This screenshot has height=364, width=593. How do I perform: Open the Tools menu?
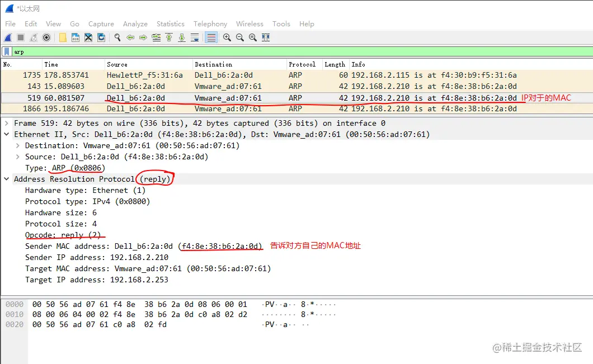coord(281,24)
